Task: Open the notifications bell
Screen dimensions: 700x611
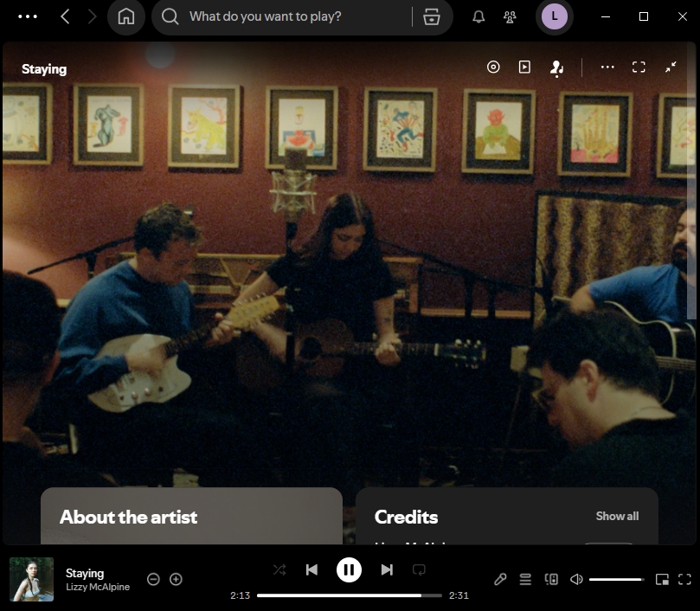Action: [478, 16]
